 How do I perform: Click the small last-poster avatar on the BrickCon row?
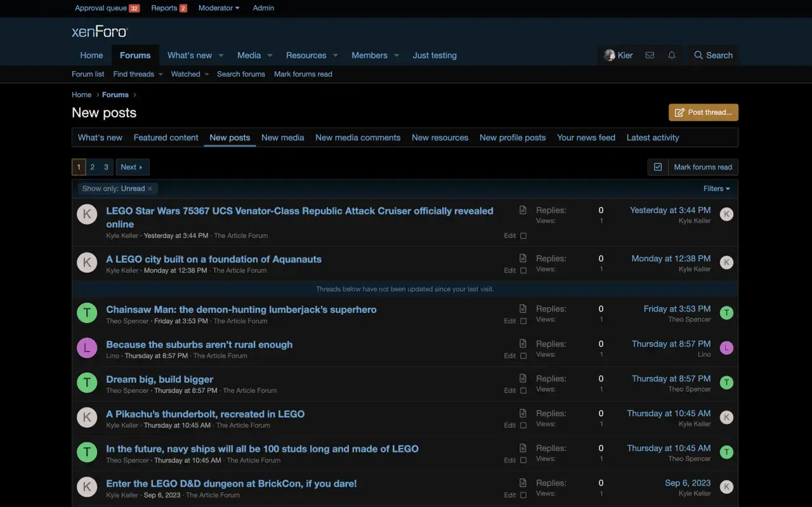[726, 487]
